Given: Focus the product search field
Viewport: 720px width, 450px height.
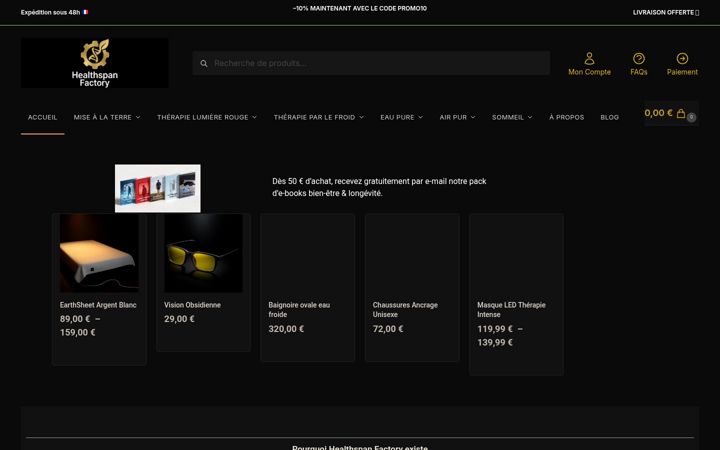Looking at the screenshot, I should 371,63.
